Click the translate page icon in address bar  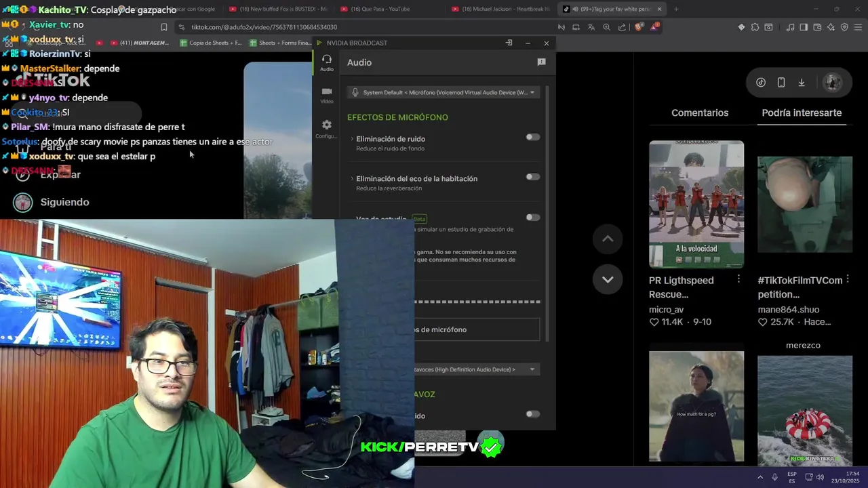591,27
